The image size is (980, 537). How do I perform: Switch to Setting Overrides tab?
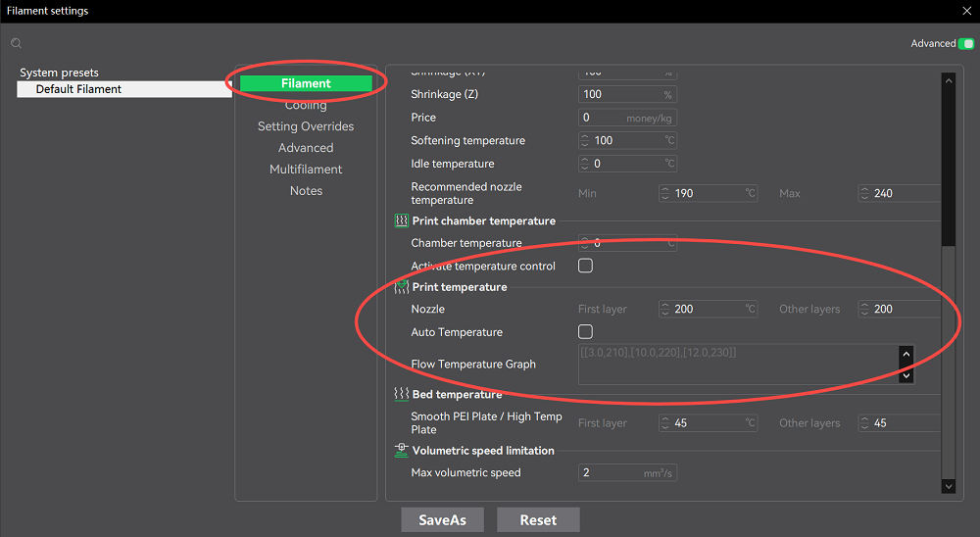pos(306,126)
